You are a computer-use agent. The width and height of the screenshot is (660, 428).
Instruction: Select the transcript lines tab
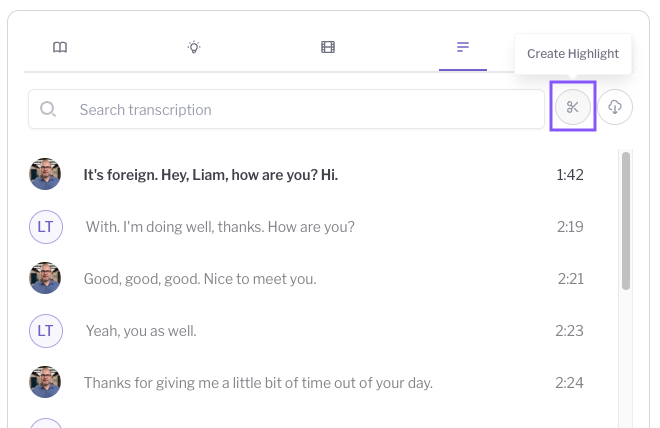[463, 47]
